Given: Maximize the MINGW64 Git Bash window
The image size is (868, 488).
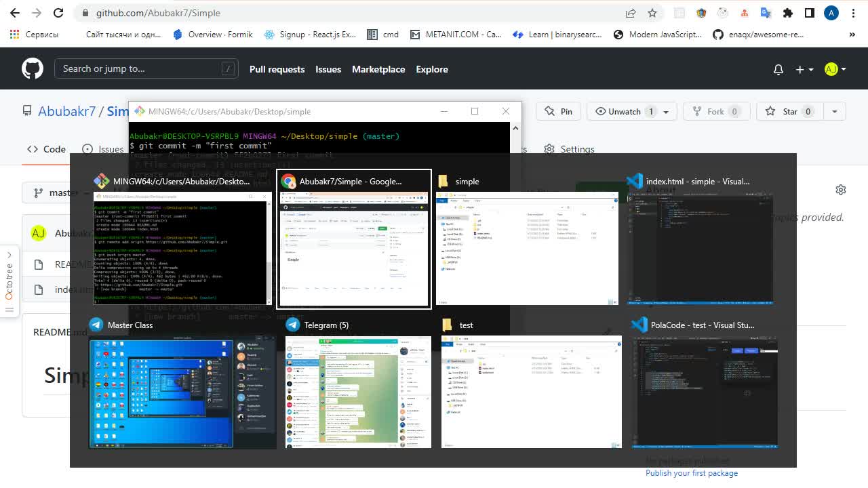Looking at the screenshot, I should pos(475,111).
